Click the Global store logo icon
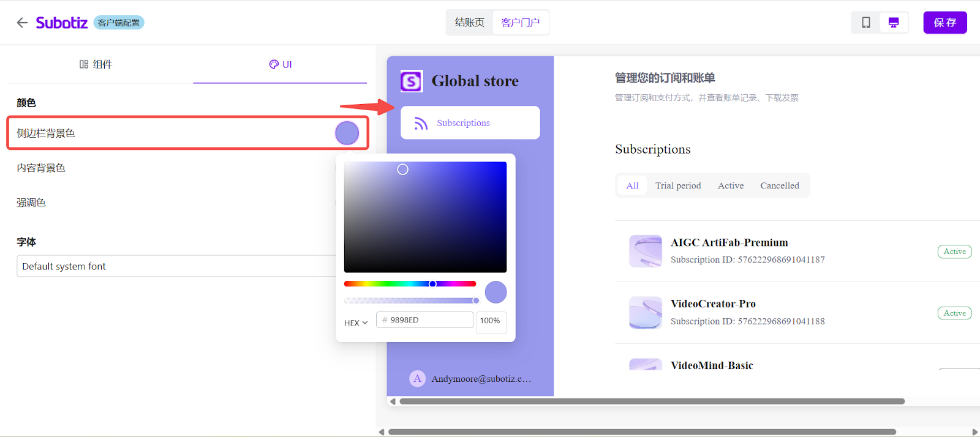 pyautogui.click(x=411, y=81)
